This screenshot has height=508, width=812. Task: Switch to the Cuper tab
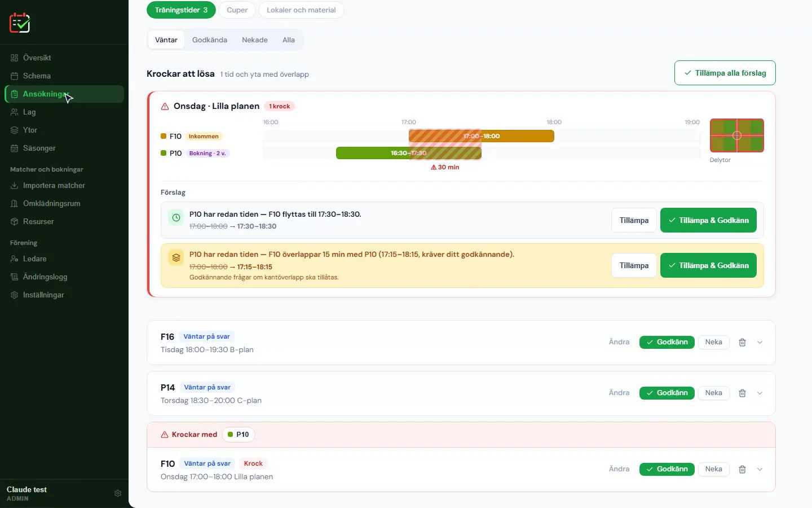[237, 10]
